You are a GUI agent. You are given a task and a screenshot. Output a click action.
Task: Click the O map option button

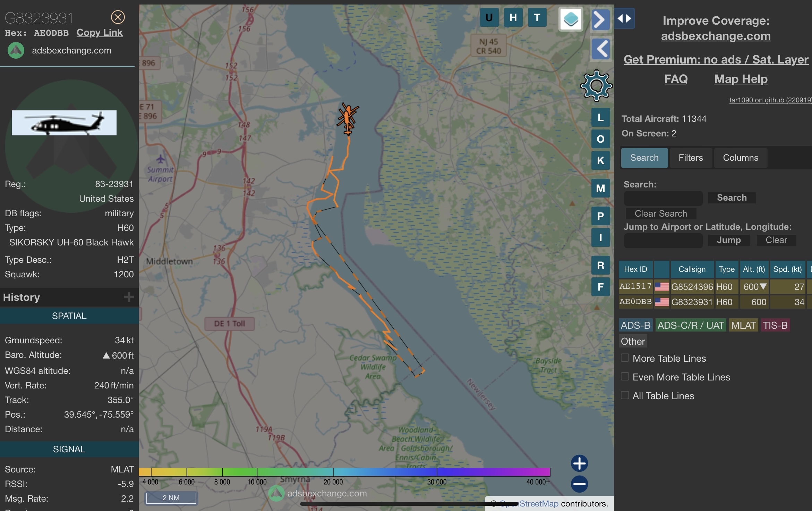point(600,139)
